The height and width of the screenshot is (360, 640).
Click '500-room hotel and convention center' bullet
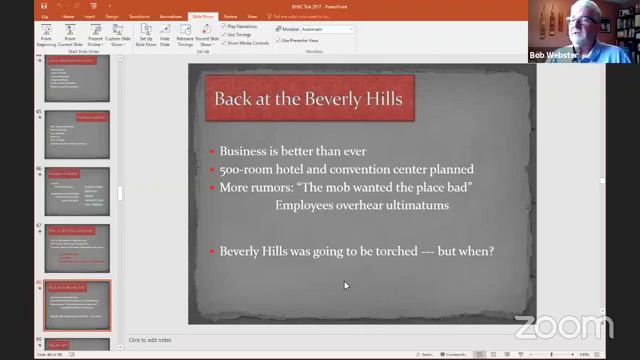point(347,169)
